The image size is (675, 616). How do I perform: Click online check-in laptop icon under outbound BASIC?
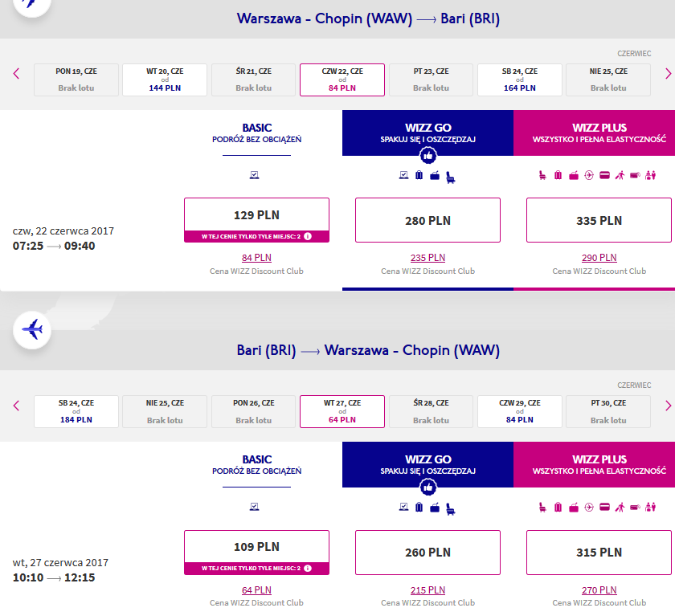255,175
